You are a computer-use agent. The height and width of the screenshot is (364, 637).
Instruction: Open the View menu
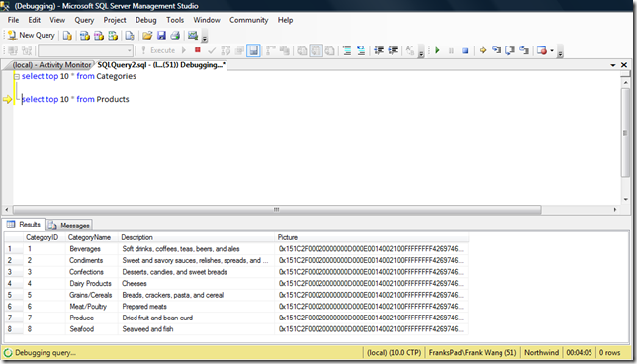tap(57, 20)
